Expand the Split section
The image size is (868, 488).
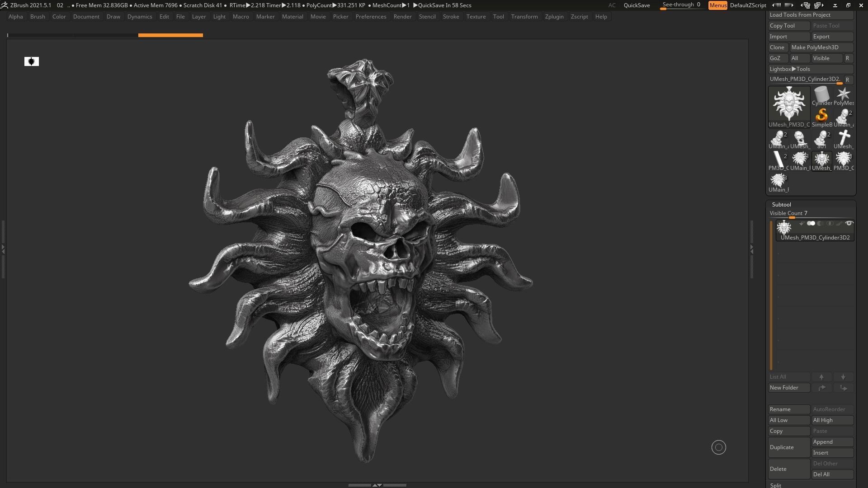pos(775,485)
